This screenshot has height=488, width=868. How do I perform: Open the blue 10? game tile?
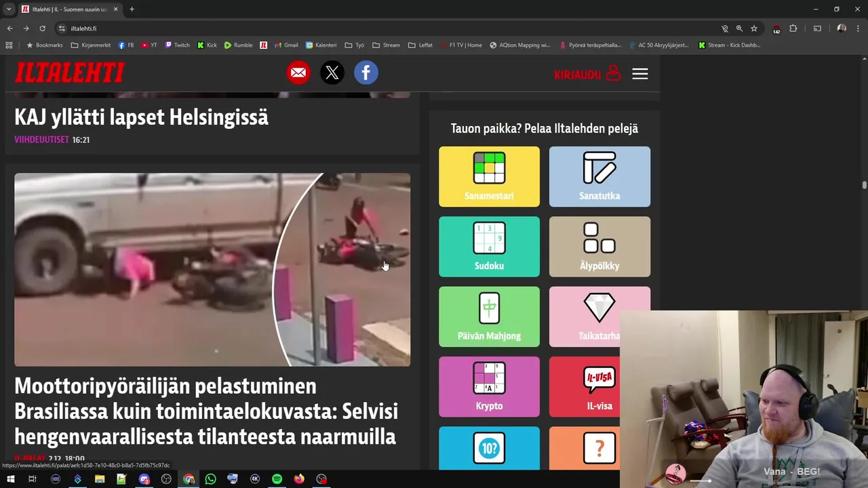click(489, 447)
